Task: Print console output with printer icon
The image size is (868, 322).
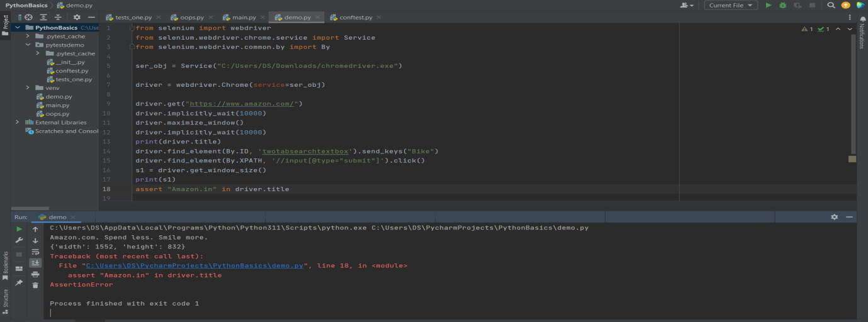Action: coord(35,274)
